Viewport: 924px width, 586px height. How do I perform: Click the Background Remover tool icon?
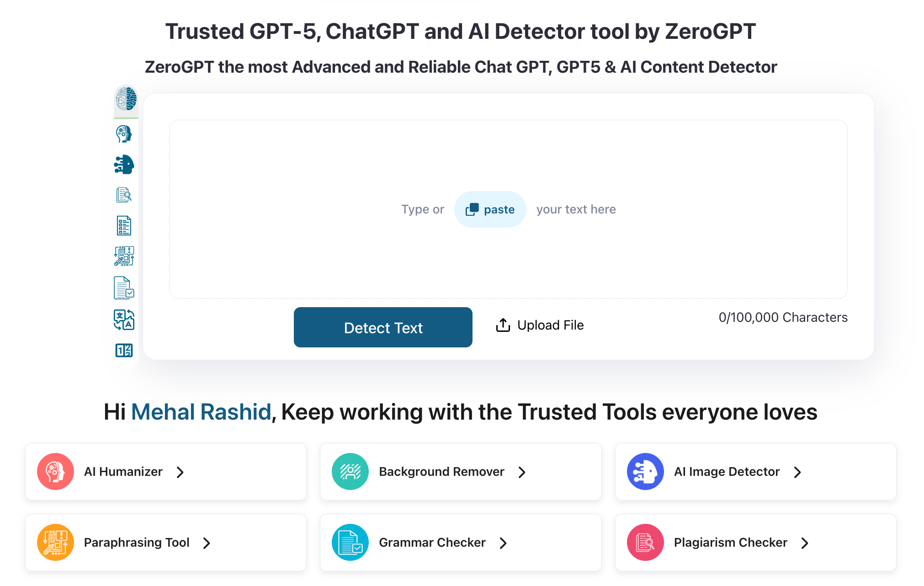[350, 471]
